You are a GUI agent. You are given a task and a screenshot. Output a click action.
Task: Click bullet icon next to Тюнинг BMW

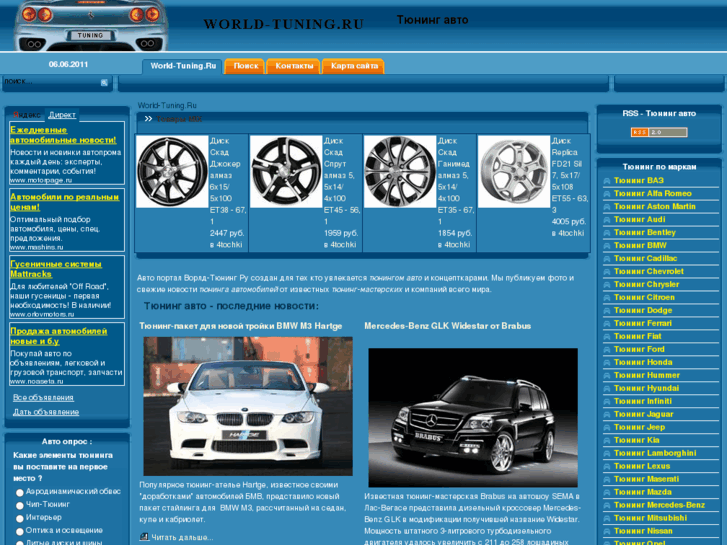click(606, 246)
